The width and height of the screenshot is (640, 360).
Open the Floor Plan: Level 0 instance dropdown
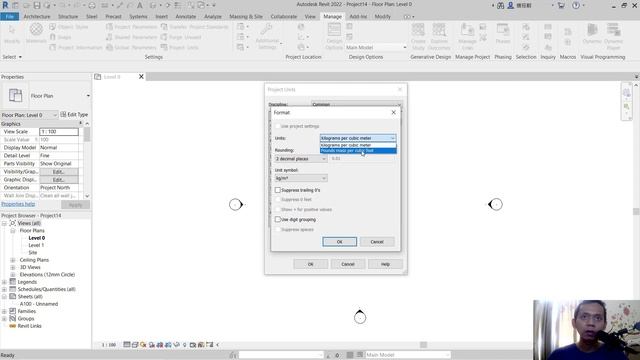point(29,115)
